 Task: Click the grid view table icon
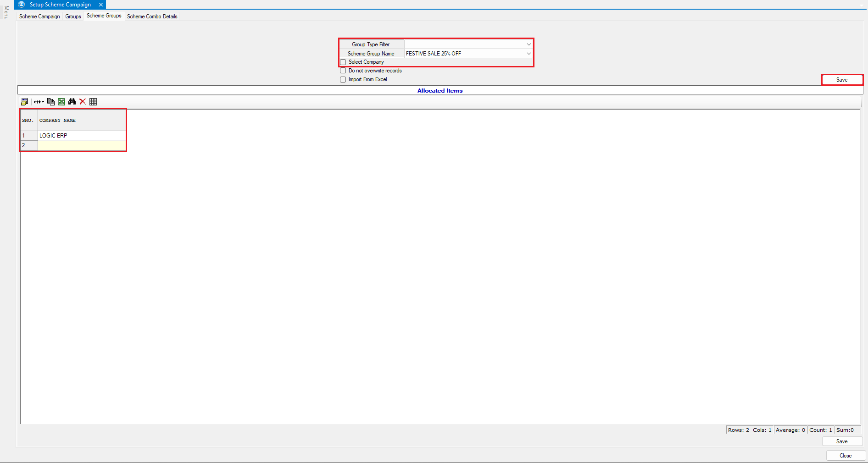coord(93,102)
